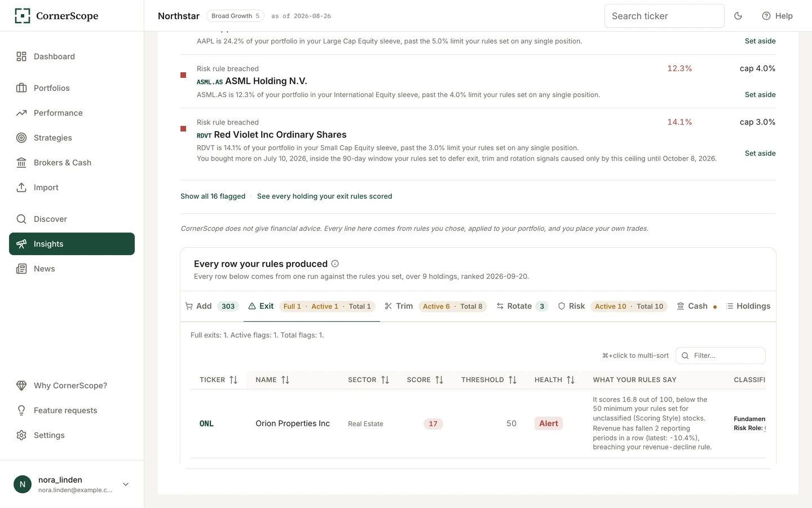Set aside the ASML Holding alert

(x=760, y=95)
